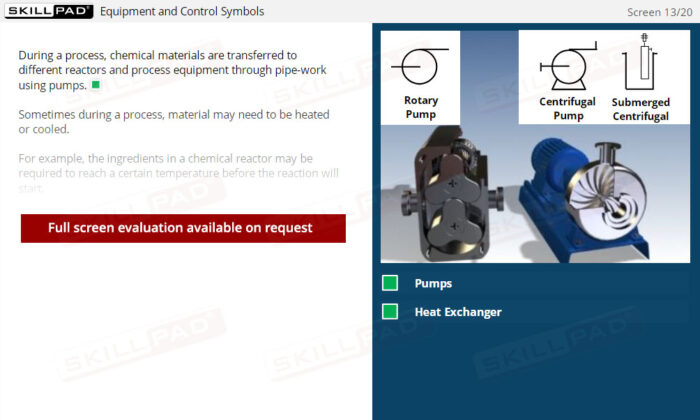
Task: Click the Screen 13/20 page indicator
Action: click(x=659, y=12)
